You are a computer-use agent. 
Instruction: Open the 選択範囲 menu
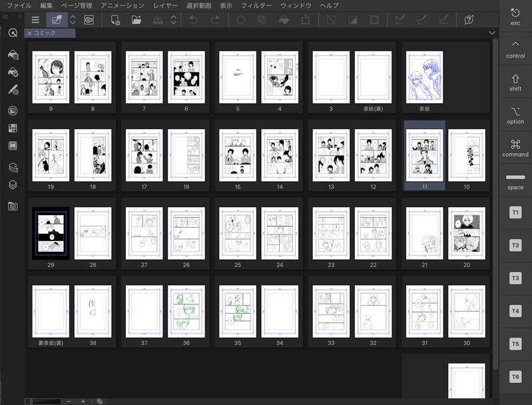(x=198, y=5)
